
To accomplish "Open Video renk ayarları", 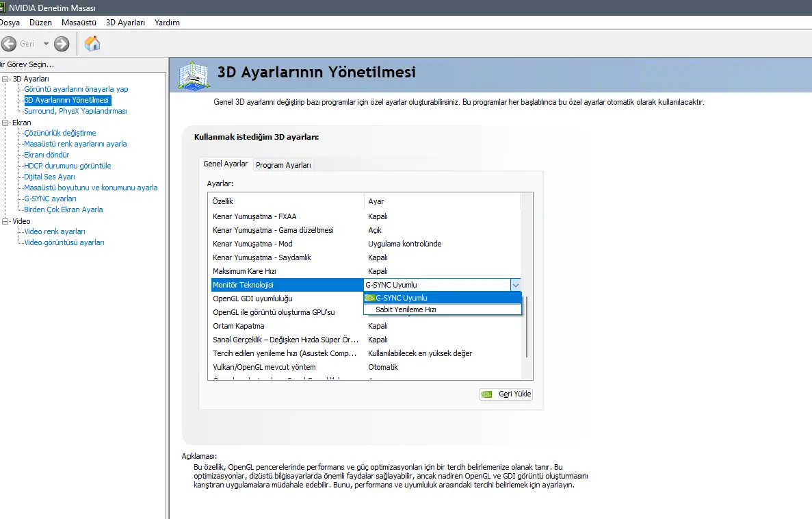I will [x=54, y=231].
